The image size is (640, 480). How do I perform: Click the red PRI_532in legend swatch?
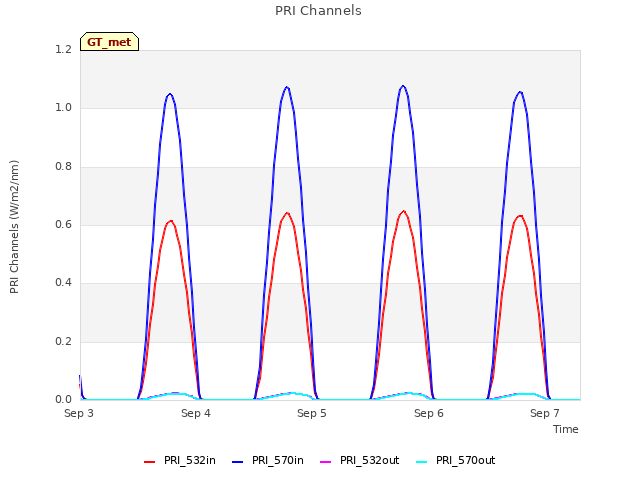click(150, 462)
